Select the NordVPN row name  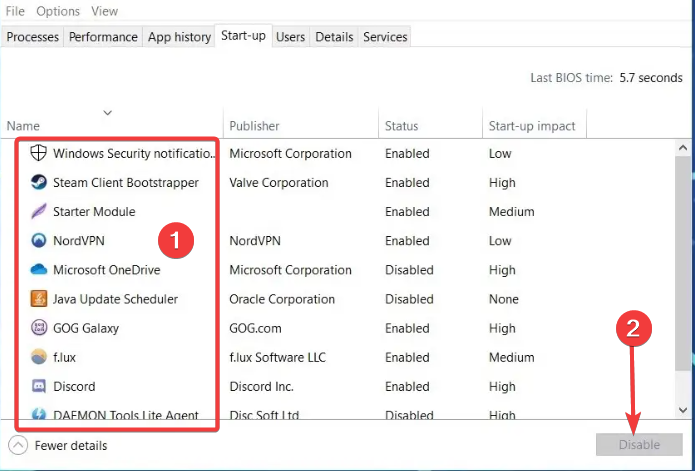79,241
